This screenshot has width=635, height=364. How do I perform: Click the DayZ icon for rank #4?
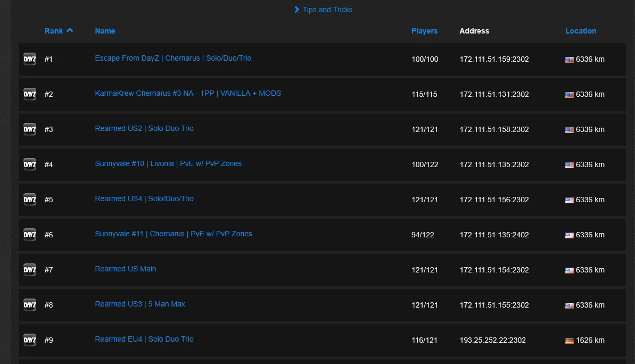click(30, 164)
